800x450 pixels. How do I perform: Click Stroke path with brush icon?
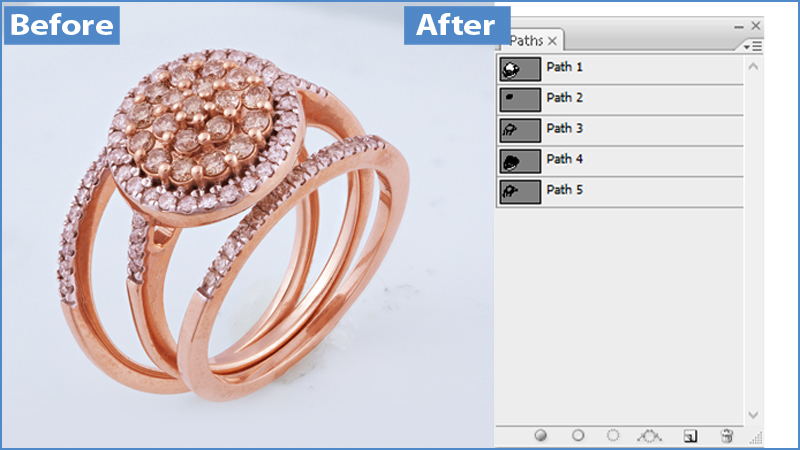578,436
